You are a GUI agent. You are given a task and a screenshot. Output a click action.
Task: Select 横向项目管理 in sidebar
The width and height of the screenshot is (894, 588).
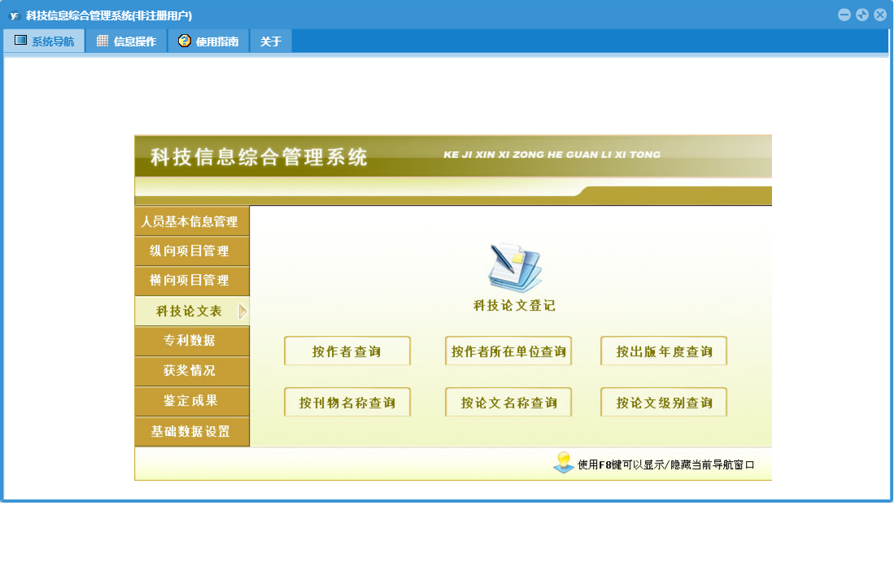(192, 281)
